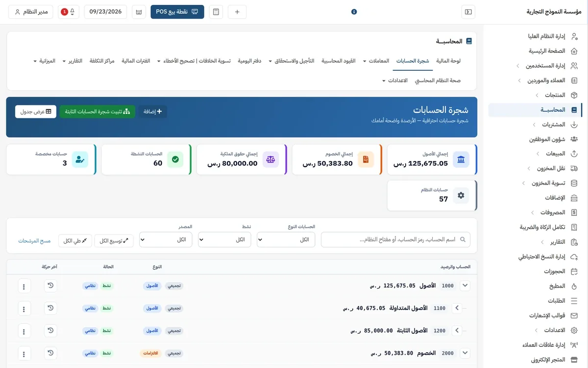Open the التأجيل والاستحقاق dropdown tab
Viewport: 588px width, 368px height.
pos(292,61)
